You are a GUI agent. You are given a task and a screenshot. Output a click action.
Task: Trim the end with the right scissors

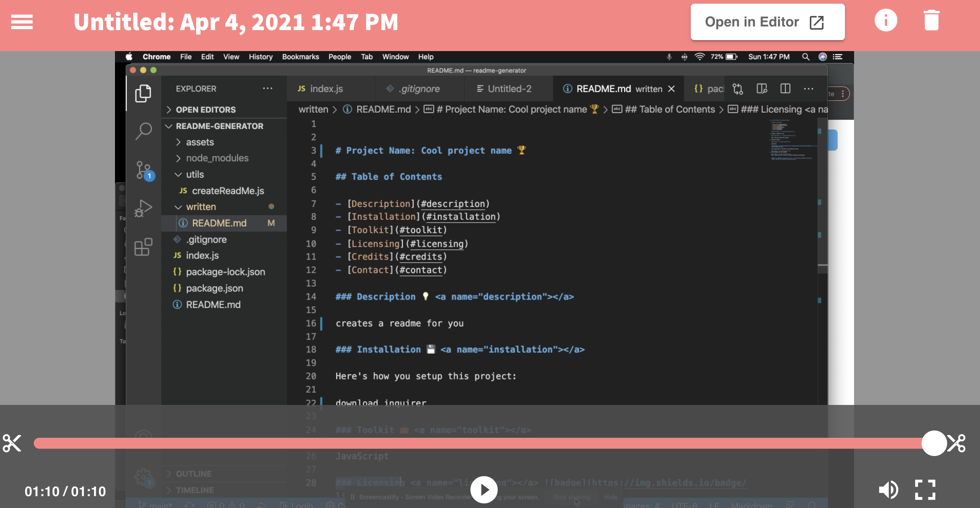pos(956,443)
